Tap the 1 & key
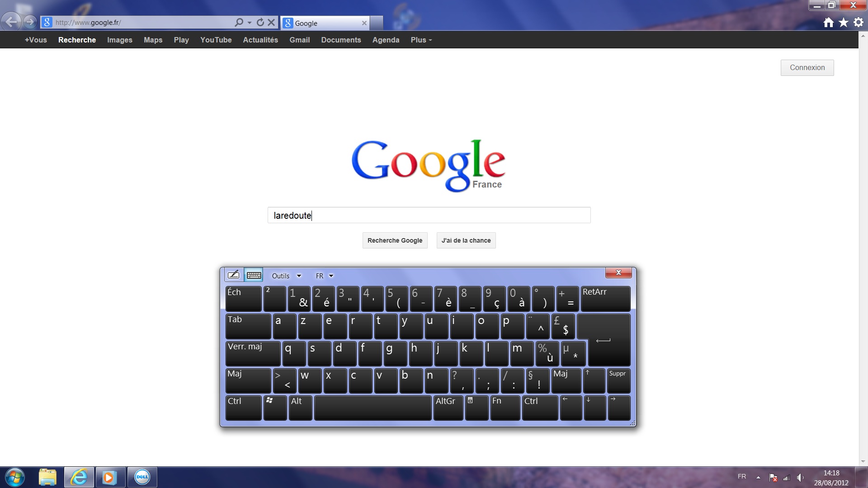 coord(299,299)
